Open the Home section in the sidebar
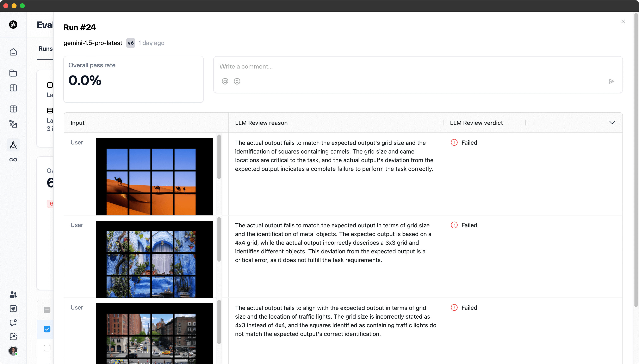Screen dimensions: 639x364 pos(13,52)
